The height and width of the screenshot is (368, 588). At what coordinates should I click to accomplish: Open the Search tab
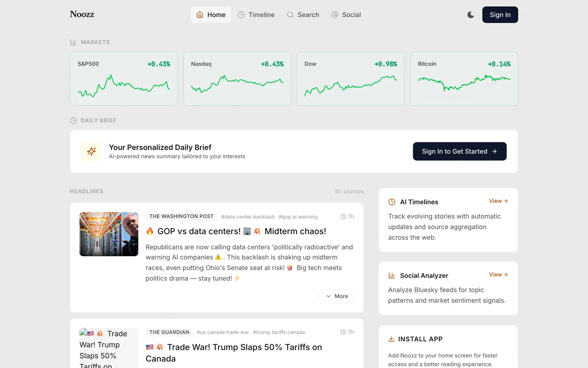(x=303, y=15)
